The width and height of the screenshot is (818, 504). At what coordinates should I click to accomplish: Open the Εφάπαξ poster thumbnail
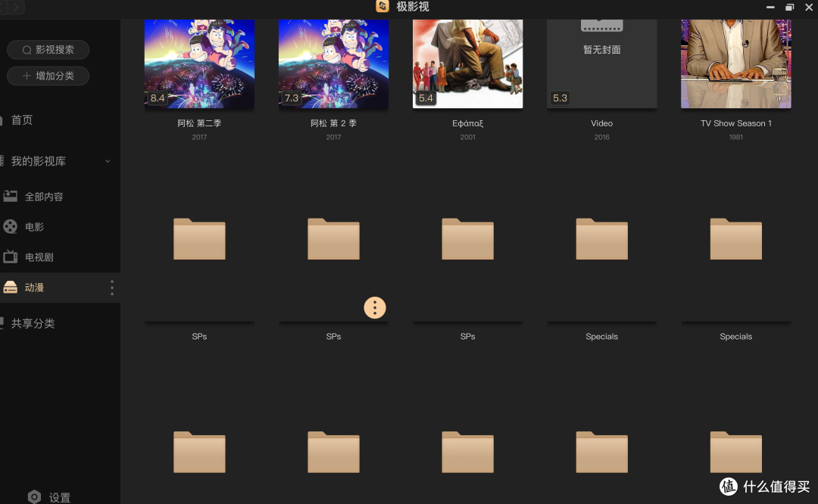tap(467, 64)
